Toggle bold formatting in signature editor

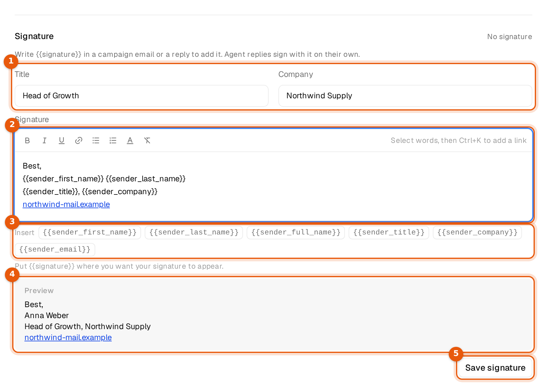point(27,140)
